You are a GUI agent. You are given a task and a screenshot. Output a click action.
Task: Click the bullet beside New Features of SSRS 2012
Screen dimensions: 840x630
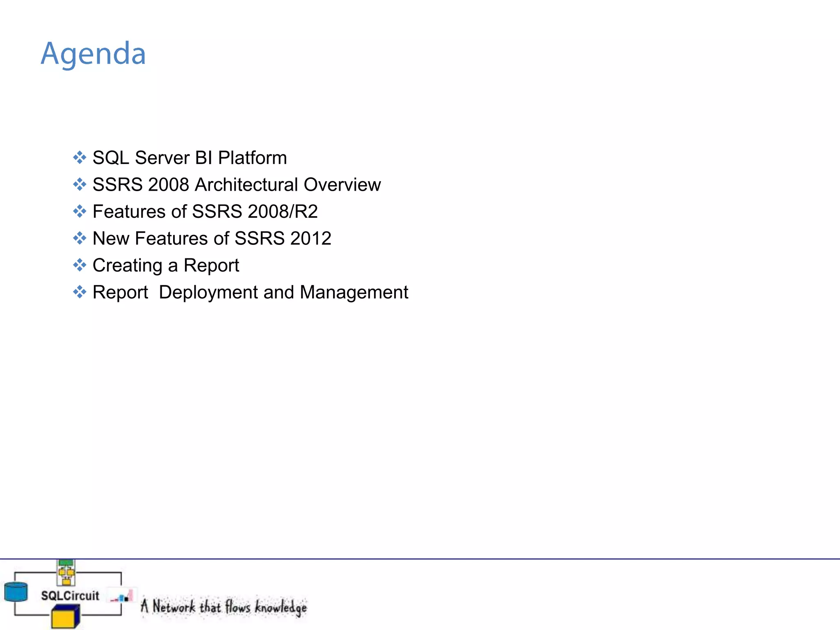pyautogui.click(x=80, y=238)
